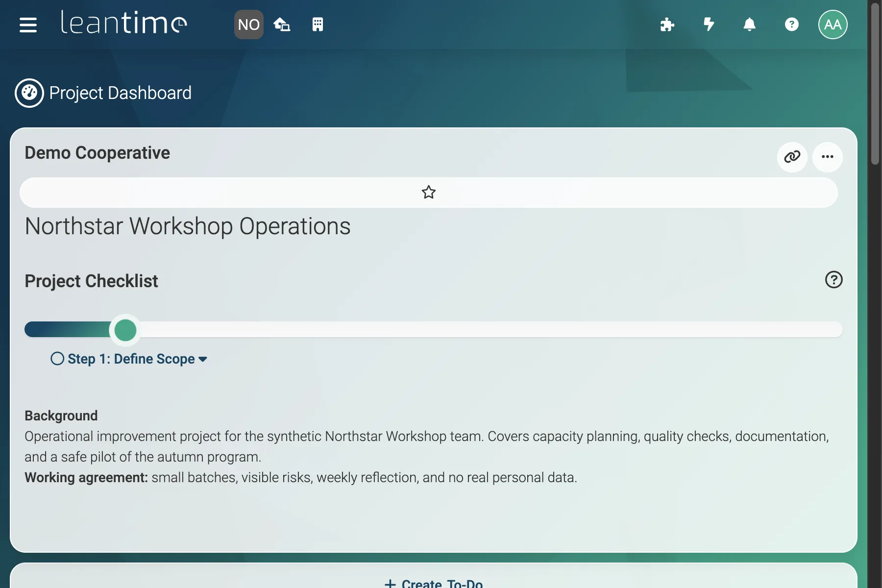The width and height of the screenshot is (882, 588).
Task: Open the hamburger main menu
Action: (x=28, y=24)
